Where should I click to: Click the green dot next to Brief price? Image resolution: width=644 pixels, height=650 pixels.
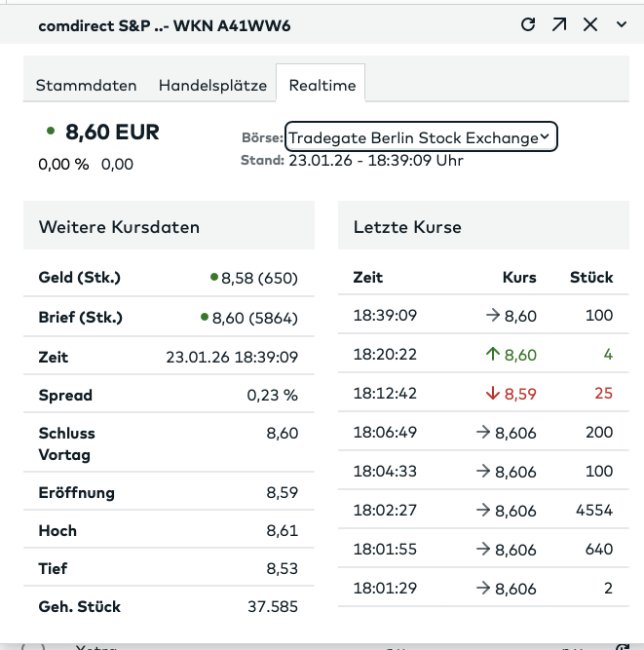click(x=205, y=317)
